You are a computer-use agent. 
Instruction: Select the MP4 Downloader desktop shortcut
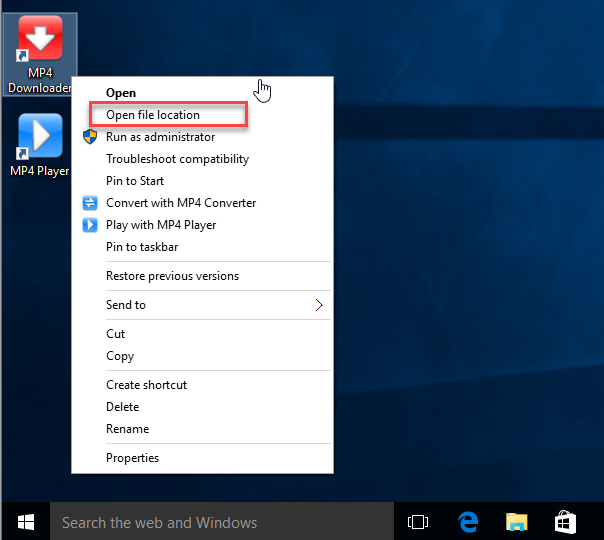[40, 54]
